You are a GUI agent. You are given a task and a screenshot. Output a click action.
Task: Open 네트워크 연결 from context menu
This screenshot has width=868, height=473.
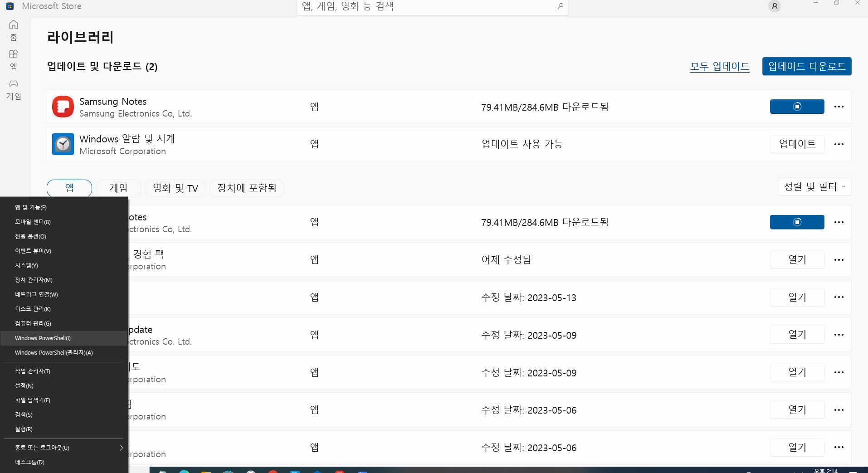64,294
